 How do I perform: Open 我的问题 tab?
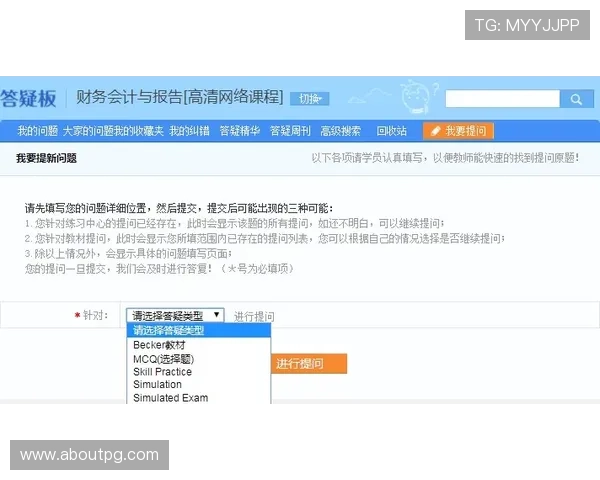(38, 131)
